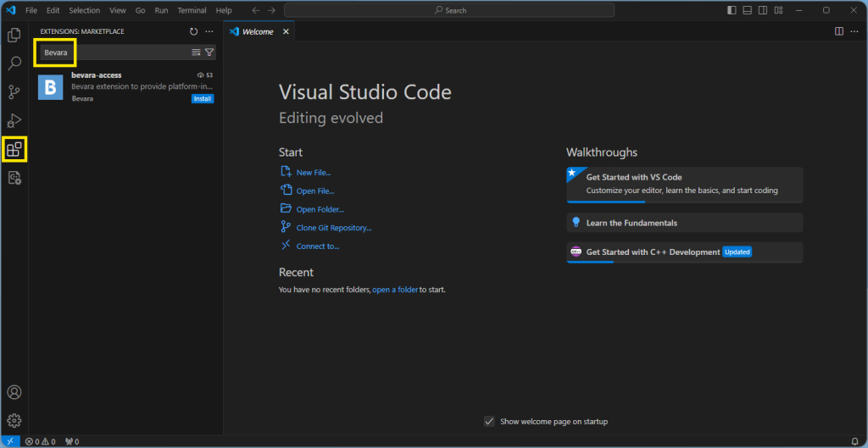Open the Run menu
The height and width of the screenshot is (448, 868).
click(x=162, y=10)
